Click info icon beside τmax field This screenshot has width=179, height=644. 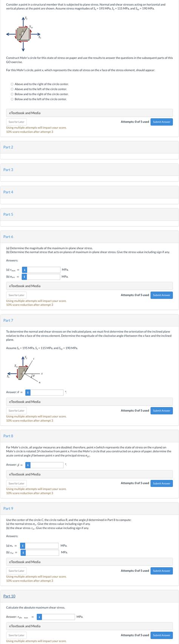(x=24, y=269)
